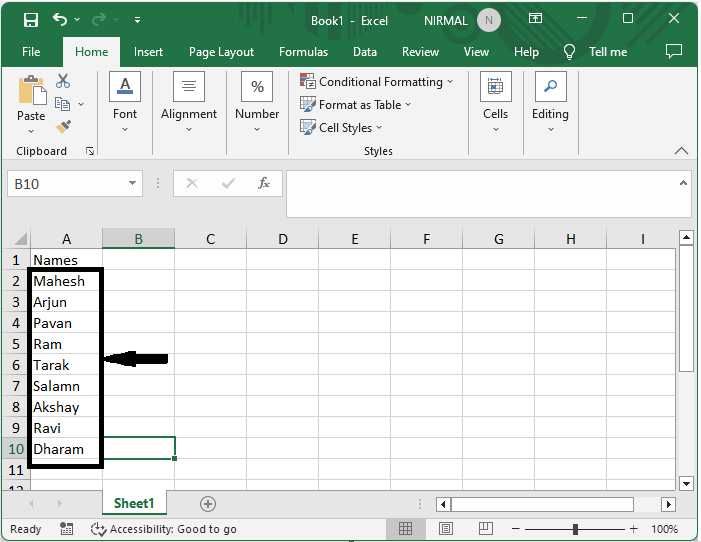Viewport: 701px width, 542px height.
Task: Open the Data tab
Action: coord(365,52)
